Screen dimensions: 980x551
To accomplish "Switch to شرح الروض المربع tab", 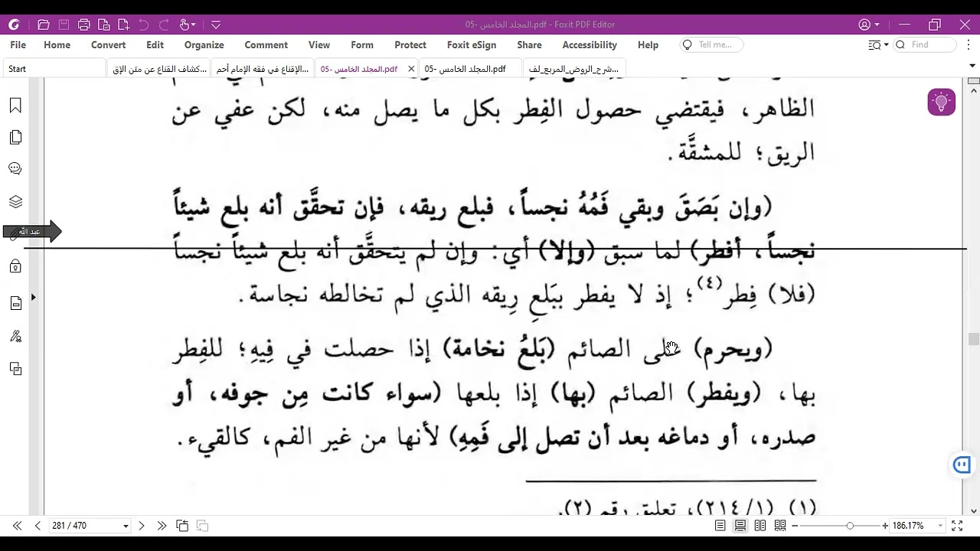I will point(574,69).
